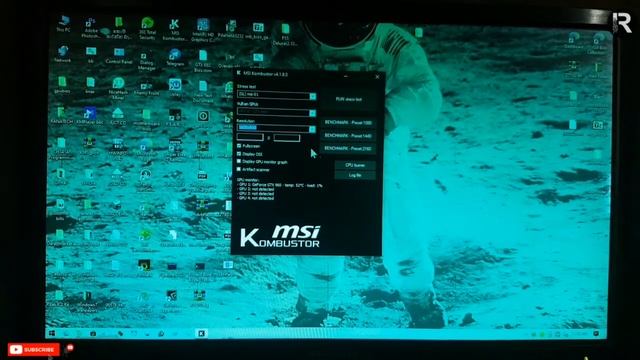Toggle the Display OSI checkbox
The width and height of the screenshot is (640, 360).
[239, 154]
